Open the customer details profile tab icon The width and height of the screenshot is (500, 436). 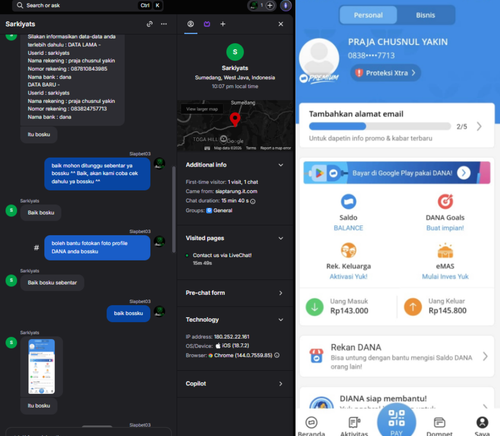(x=190, y=24)
